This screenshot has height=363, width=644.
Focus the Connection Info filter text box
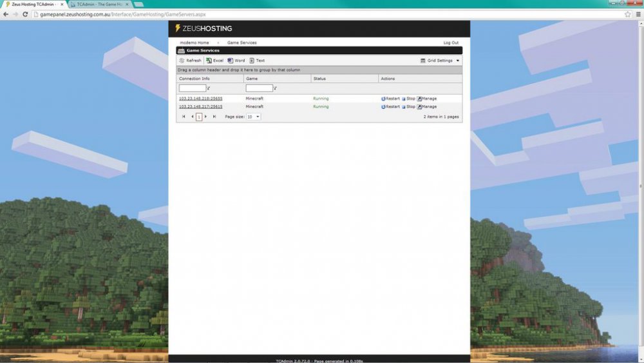[x=192, y=88]
